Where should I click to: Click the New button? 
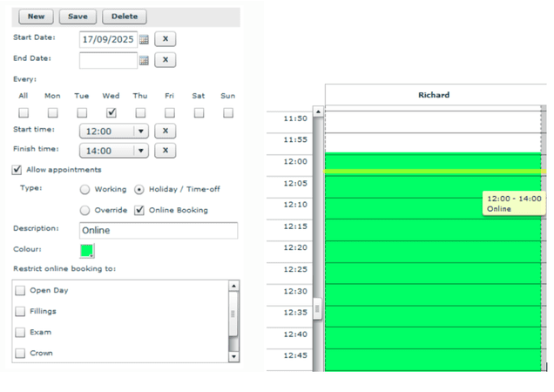pyautogui.click(x=36, y=17)
